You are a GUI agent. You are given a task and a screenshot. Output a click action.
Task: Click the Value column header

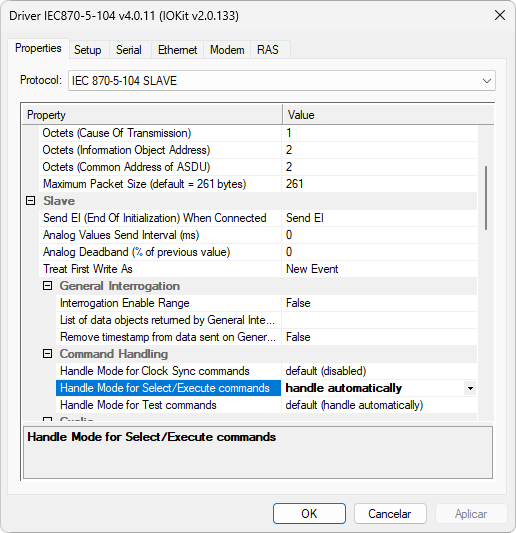388,115
